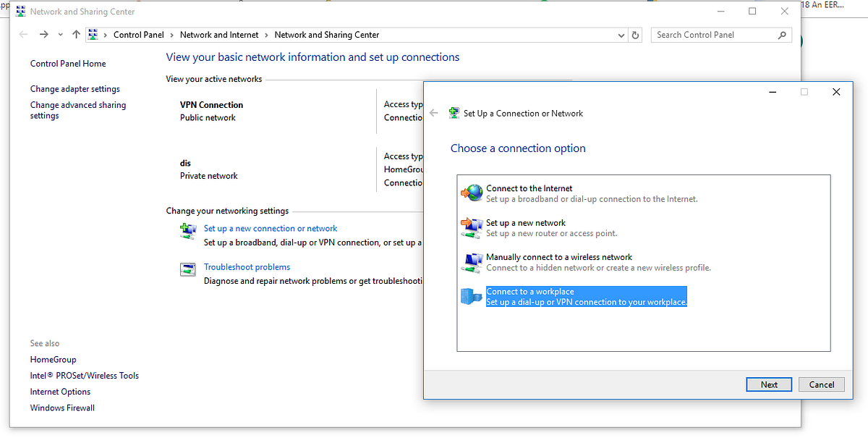Viewport: 868px width, 438px height.
Task: Click VPN Connection network name
Action: [x=212, y=105]
